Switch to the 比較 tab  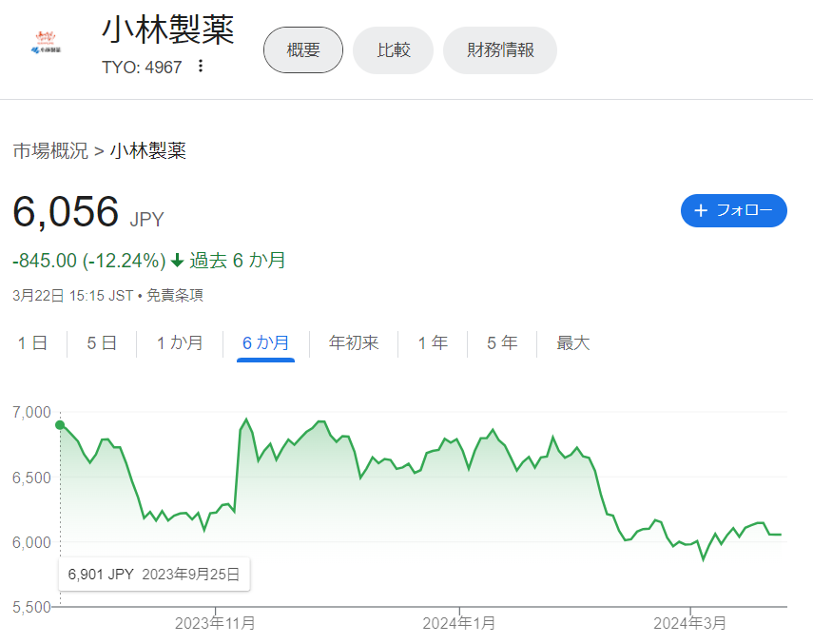(393, 50)
